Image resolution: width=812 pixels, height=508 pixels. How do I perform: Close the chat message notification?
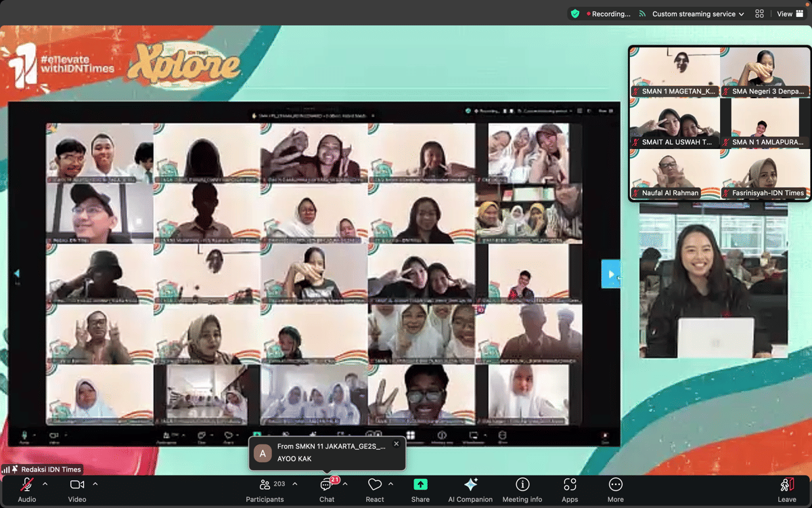(397, 444)
